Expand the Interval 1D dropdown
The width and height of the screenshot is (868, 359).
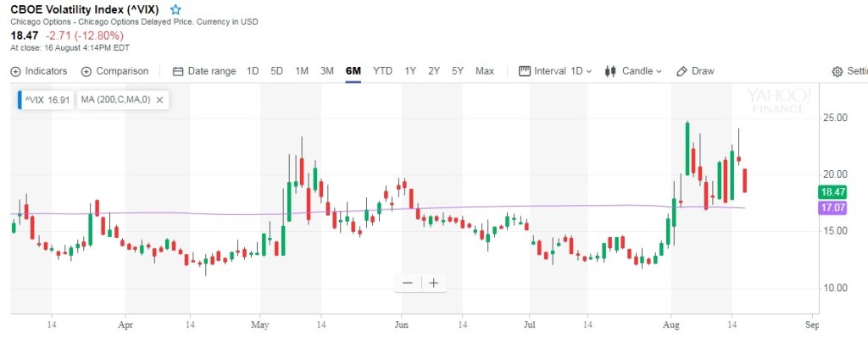point(555,71)
